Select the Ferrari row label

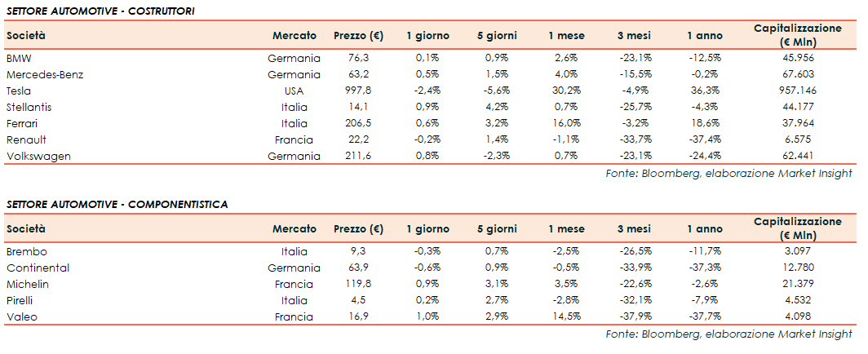click(21, 123)
